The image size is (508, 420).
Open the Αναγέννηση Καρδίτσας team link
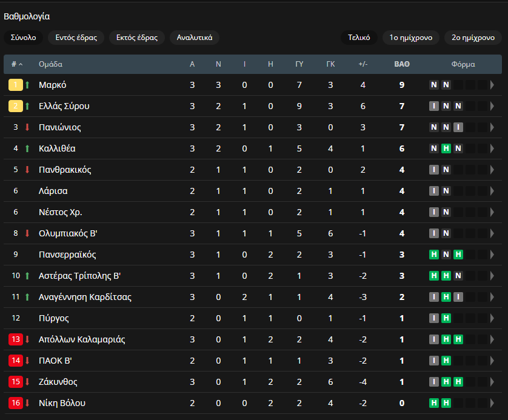click(x=85, y=297)
